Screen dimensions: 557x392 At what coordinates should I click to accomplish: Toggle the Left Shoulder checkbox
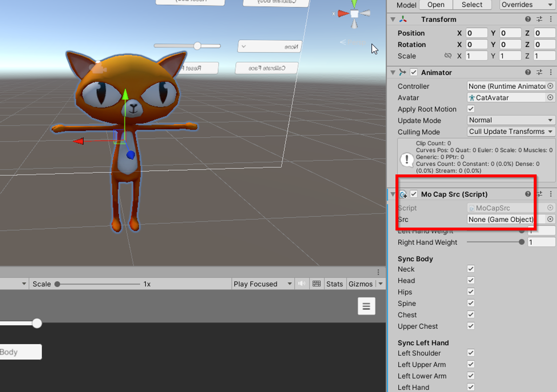[x=471, y=353]
